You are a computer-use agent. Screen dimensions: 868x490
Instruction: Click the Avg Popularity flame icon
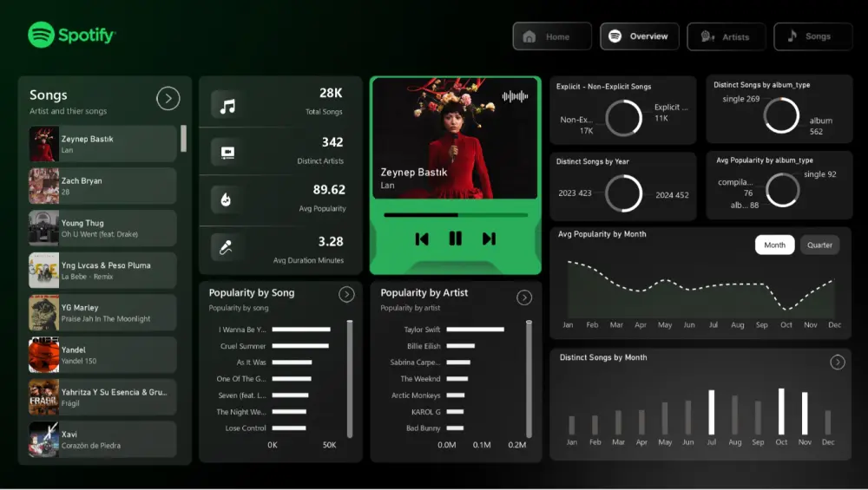(x=226, y=199)
